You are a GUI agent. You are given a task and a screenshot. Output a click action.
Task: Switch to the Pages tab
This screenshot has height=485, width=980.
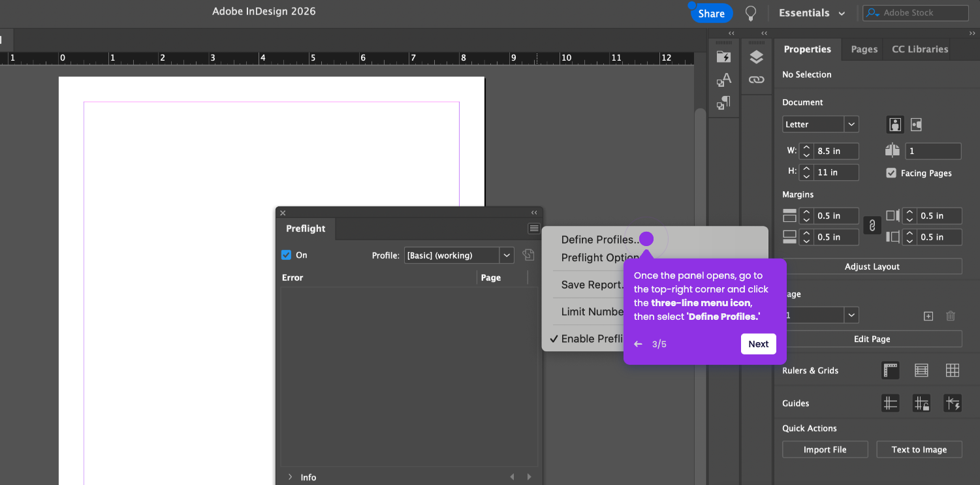(864, 49)
